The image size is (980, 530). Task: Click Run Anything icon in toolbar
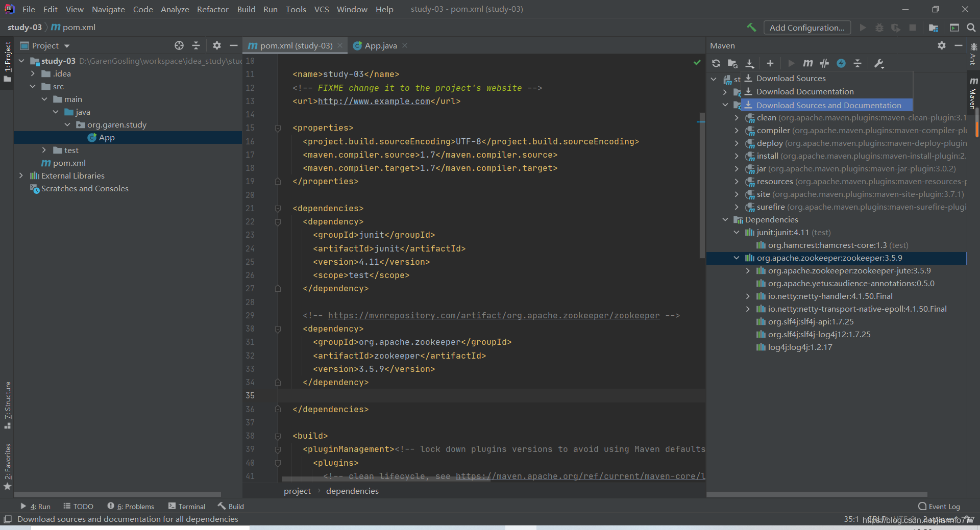click(x=954, y=28)
